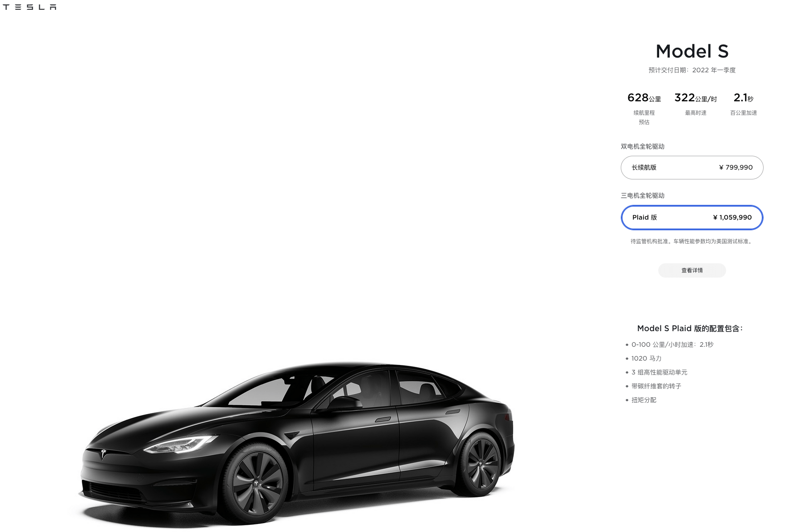This screenshot has height=532, width=785.
Task: Click the 双电机全轮驱动 section label
Action: click(x=643, y=146)
